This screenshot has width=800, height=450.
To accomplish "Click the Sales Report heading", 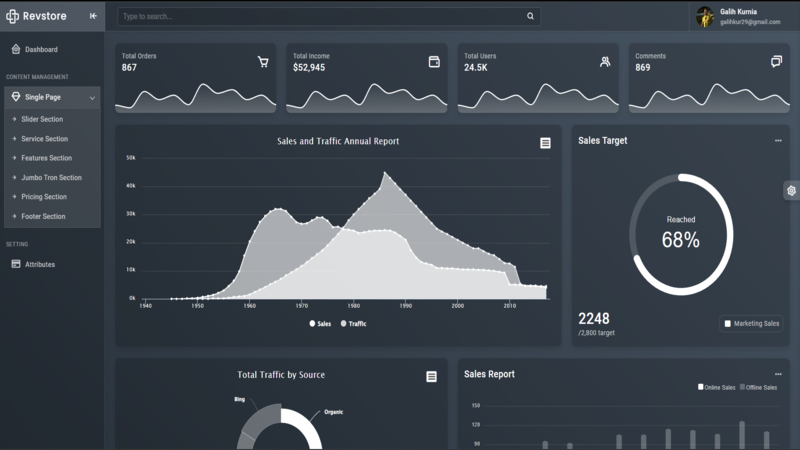I will (489, 374).
